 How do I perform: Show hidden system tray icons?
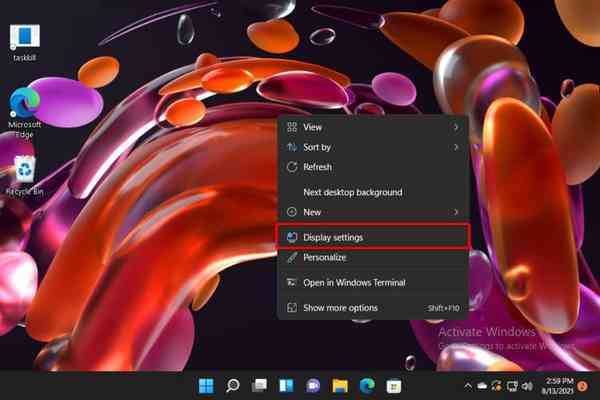[468, 386]
